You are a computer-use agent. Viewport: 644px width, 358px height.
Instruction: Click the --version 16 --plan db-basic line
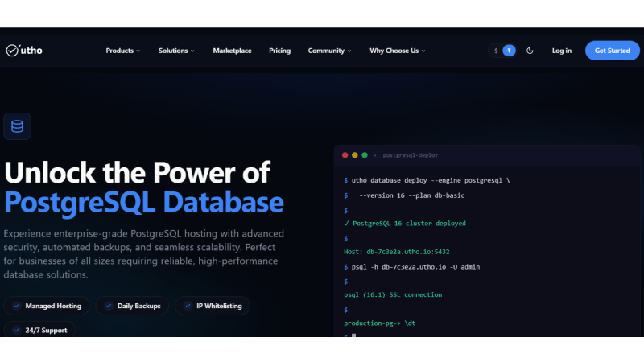pos(405,195)
